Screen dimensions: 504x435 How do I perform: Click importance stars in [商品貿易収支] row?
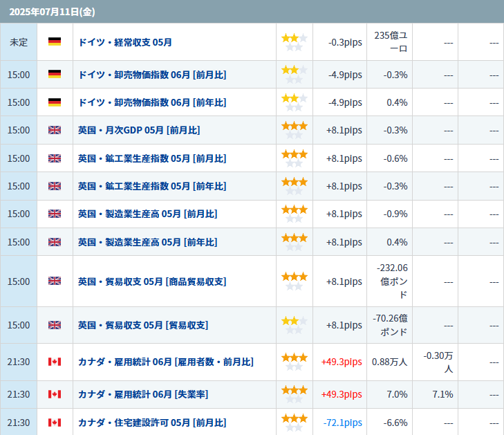pos(295,281)
